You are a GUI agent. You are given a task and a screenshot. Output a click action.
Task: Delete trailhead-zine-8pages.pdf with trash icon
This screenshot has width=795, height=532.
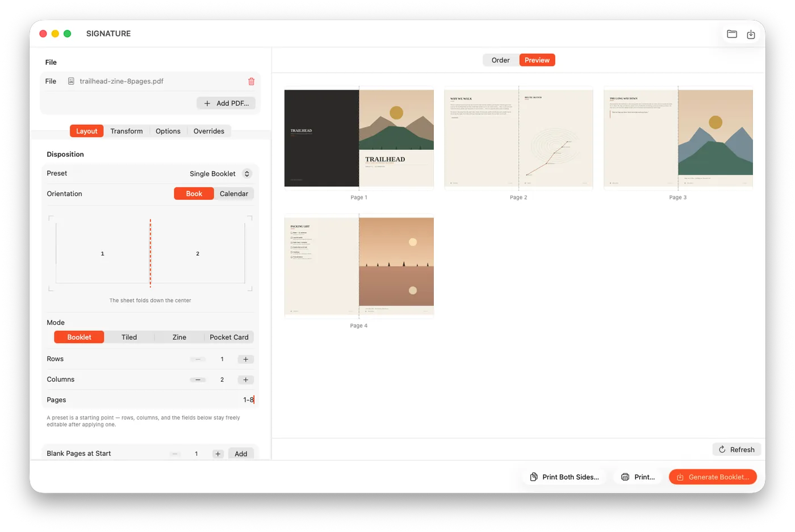tap(251, 81)
